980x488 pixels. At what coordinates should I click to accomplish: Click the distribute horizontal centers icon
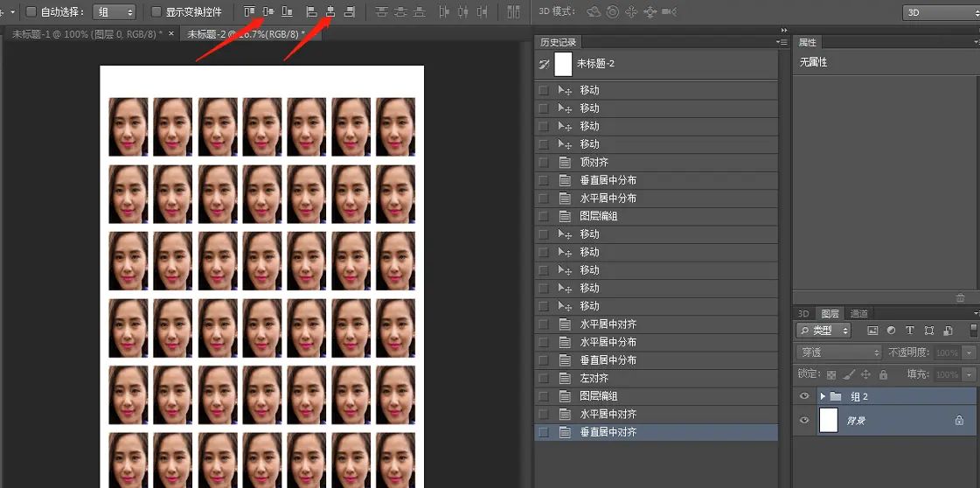(x=463, y=12)
